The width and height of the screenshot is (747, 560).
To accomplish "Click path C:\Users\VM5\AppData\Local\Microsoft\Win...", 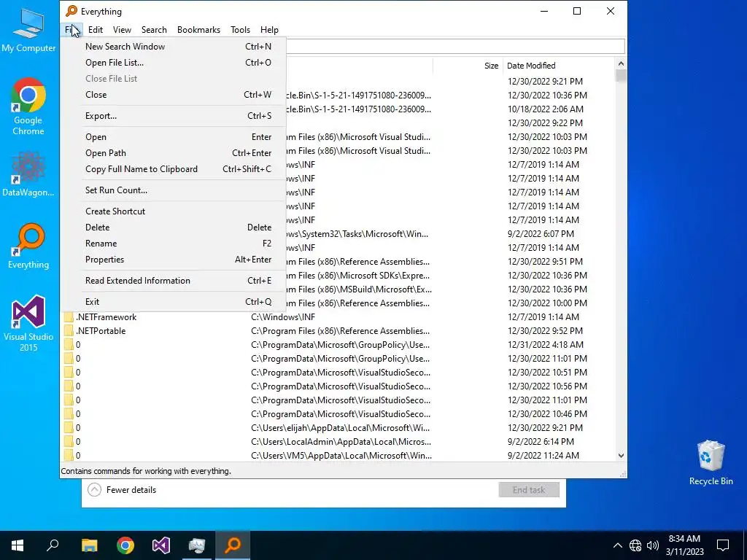I will pos(341,456).
